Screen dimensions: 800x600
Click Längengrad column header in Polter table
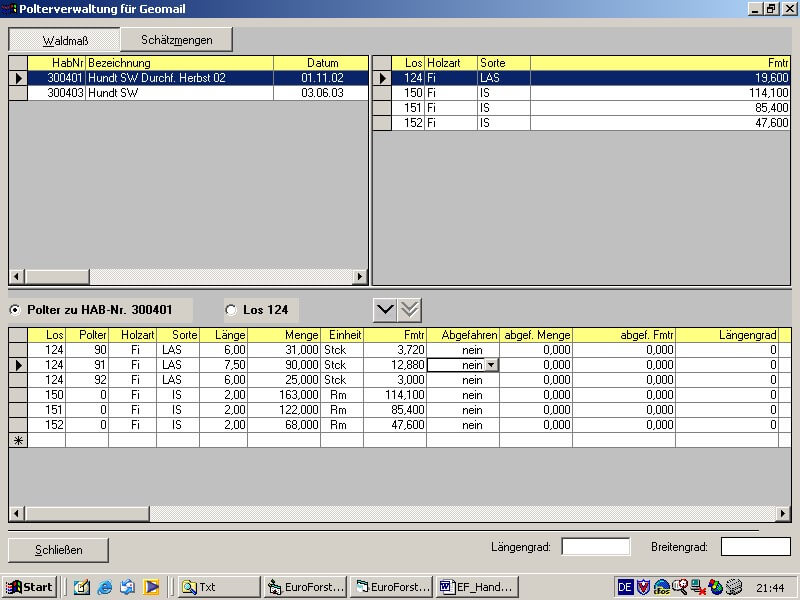point(727,335)
